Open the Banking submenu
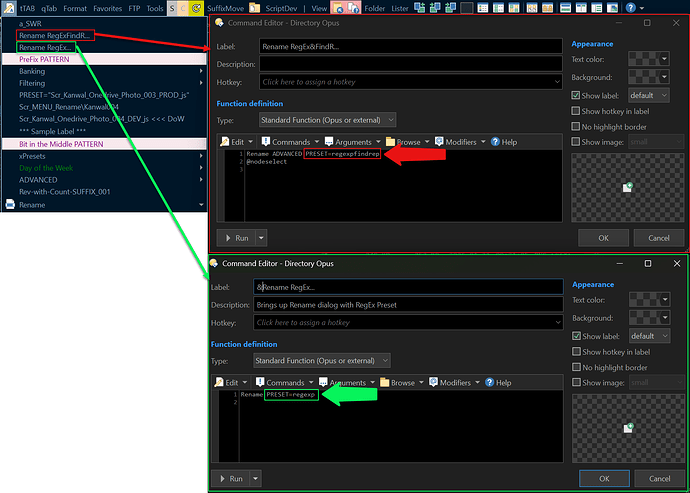This screenshot has height=493, width=690. (x=32, y=72)
